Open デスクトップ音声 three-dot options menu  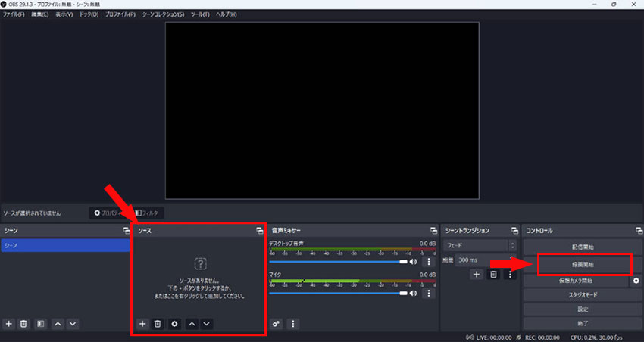click(x=429, y=262)
